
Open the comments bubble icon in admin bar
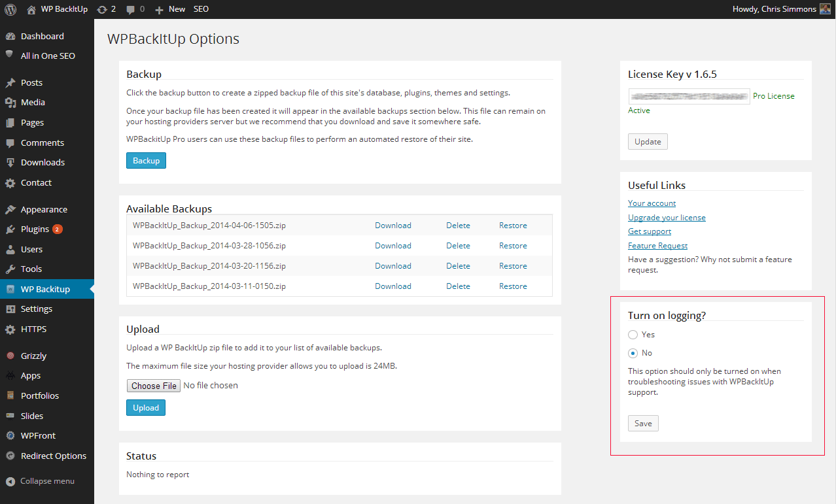click(131, 9)
